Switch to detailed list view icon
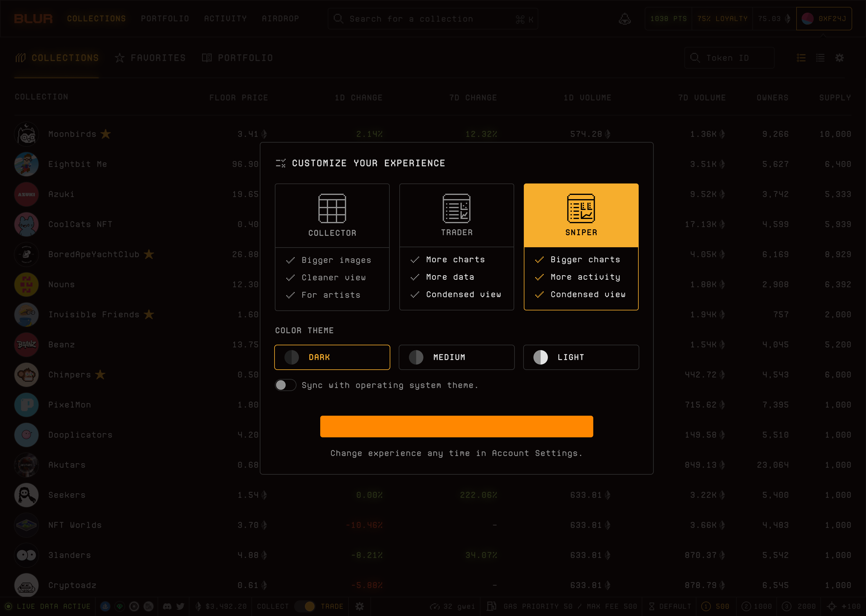 pyautogui.click(x=801, y=58)
